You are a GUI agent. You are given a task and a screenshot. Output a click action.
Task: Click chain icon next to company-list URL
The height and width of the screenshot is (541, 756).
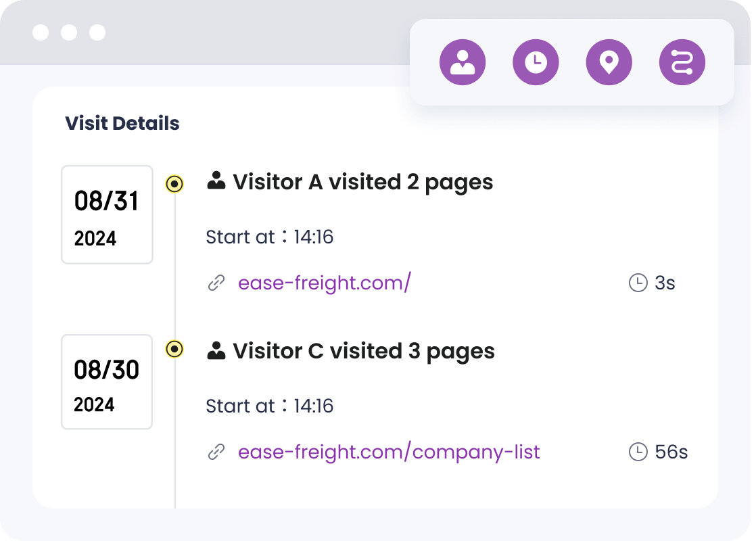click(216, 452)
